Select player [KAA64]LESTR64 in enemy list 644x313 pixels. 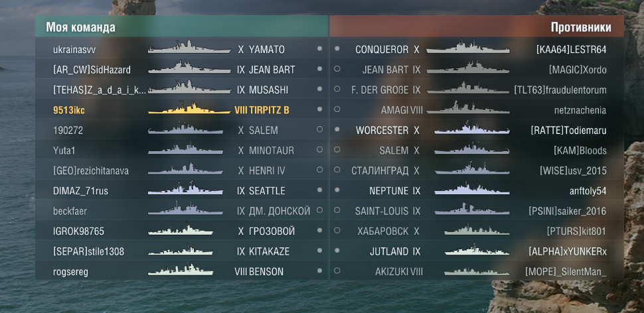pyautogui.click(x=571, y=50)
